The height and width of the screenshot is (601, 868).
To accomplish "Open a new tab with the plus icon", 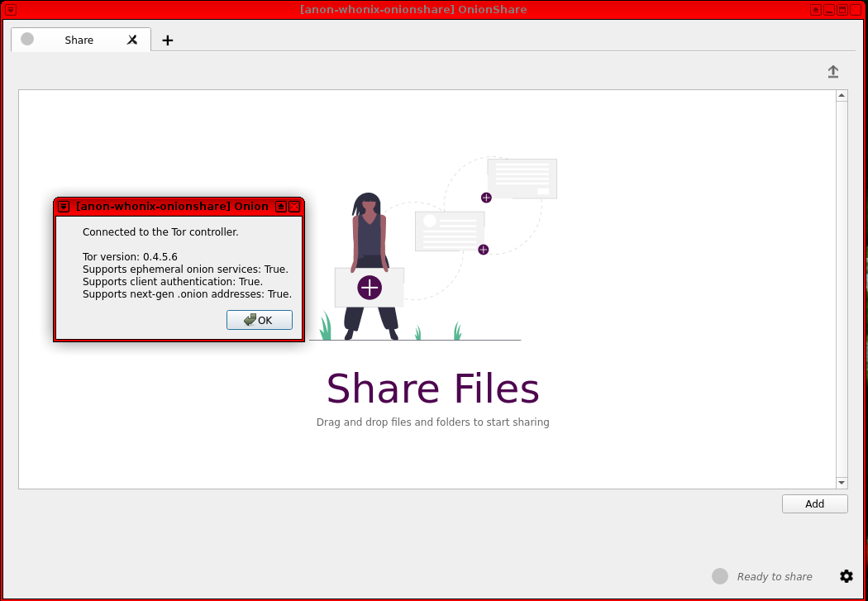I will click(x=168, y=40).
